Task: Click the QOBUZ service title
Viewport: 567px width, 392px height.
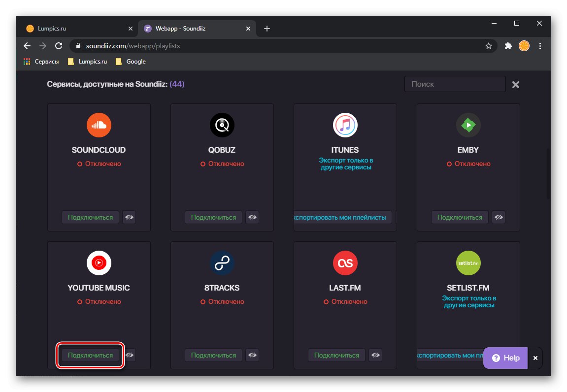Action: [x=222, y=150]
